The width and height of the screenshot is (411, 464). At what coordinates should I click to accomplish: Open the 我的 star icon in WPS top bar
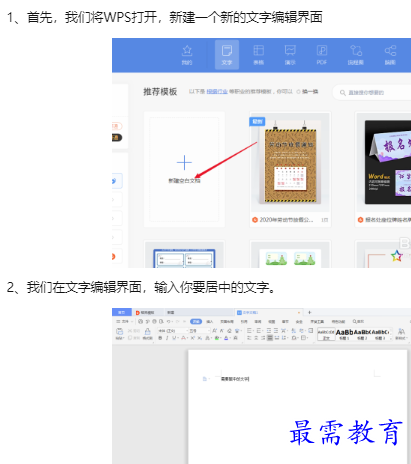point(187,55)
